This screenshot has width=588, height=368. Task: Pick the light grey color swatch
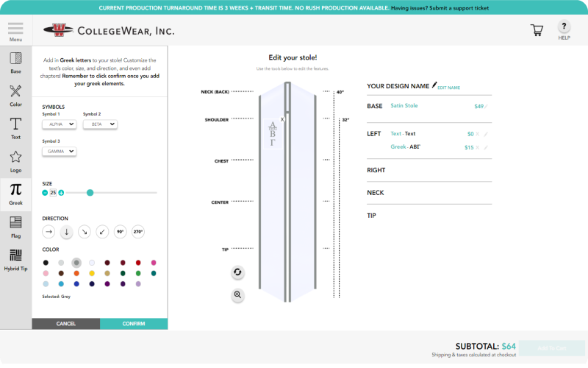61,263
